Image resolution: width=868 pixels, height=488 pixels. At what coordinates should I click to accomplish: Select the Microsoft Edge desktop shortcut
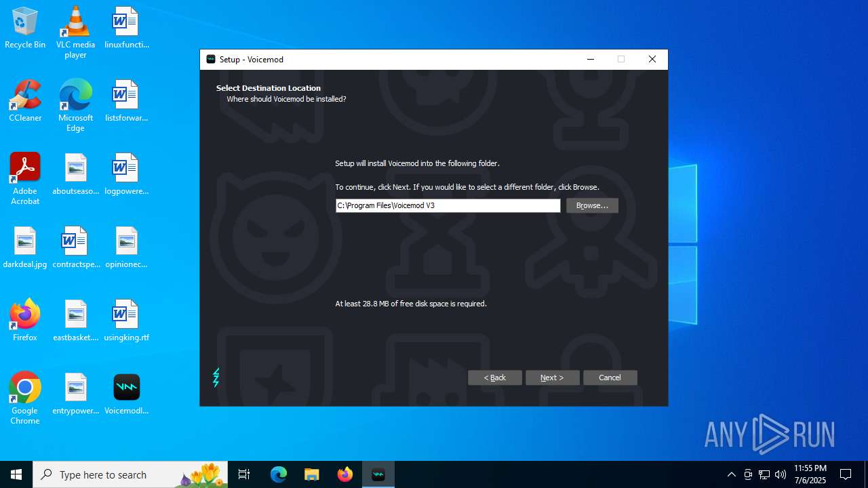click(x=75, y=106)
